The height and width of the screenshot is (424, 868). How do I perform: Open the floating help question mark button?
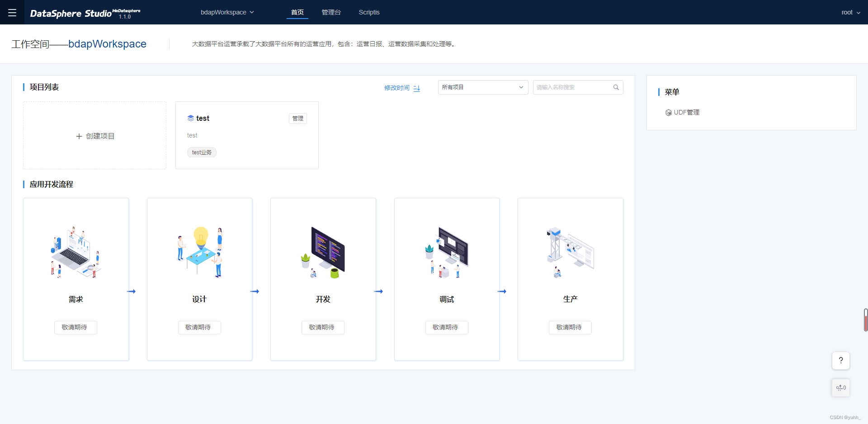840,361
